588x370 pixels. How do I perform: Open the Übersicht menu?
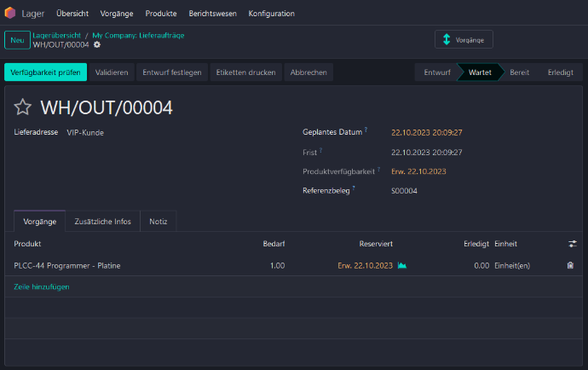pyautogui.click(x=72, y=14)
